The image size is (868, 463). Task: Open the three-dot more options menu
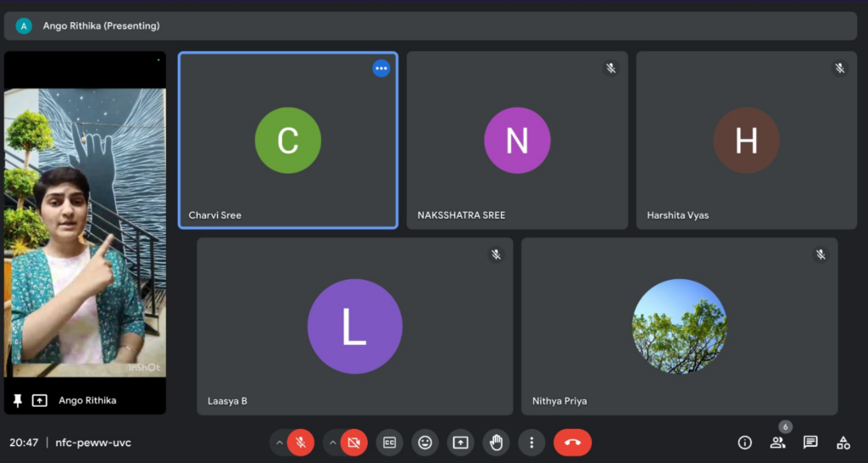pyautogui.click(x=531, y=442)
